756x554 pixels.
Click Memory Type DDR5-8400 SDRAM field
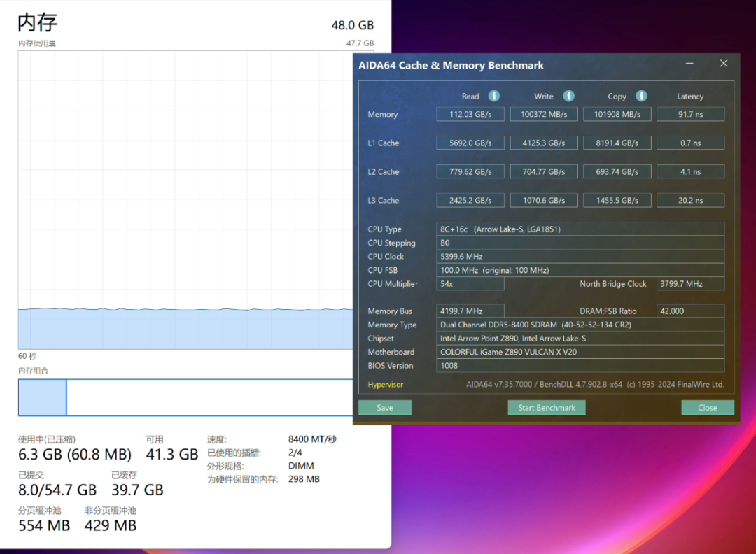point(580,325)
